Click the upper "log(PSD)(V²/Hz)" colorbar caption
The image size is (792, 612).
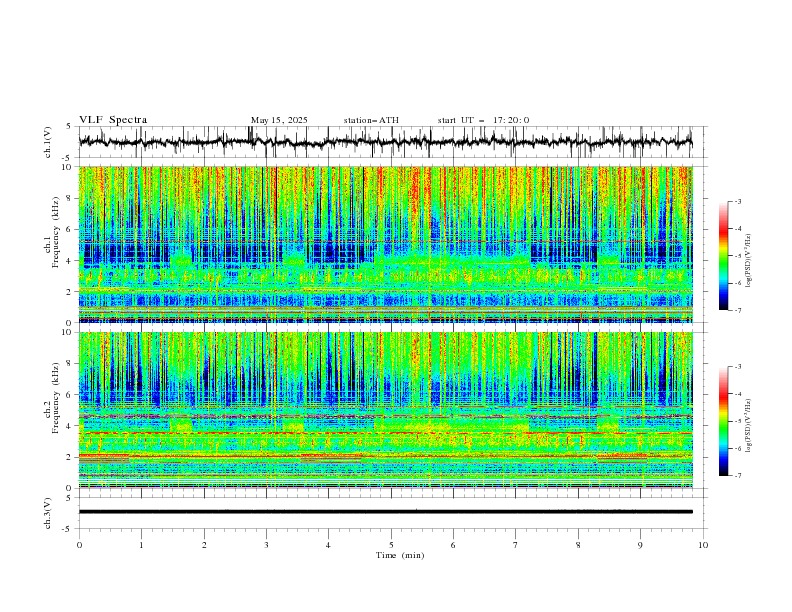click(749, 261)
